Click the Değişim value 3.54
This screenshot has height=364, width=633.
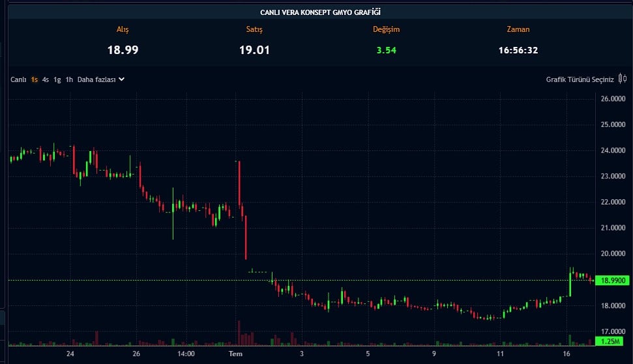pyautogui.click(x=386, y=50)
